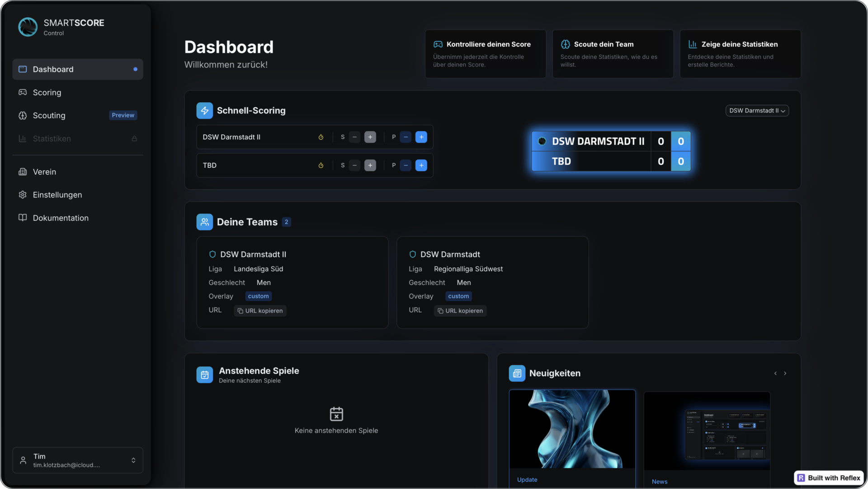
Task: Click the lightning Schnell-Scoring icon
Action: pos(204,111)
